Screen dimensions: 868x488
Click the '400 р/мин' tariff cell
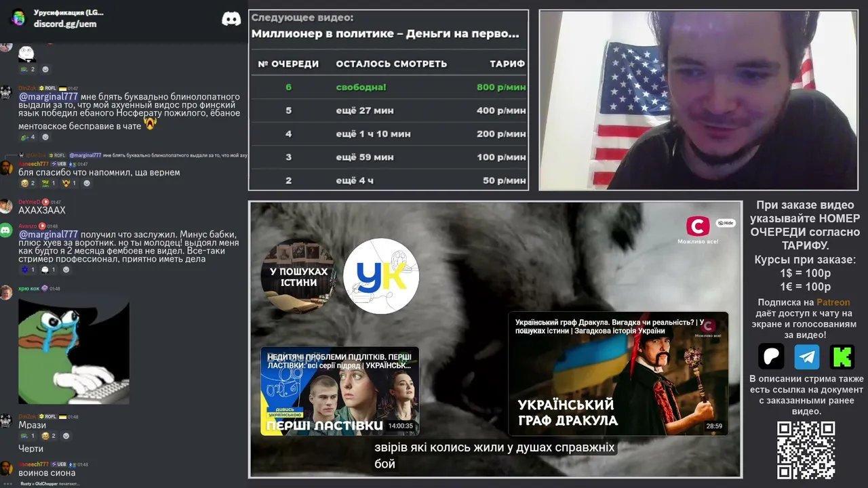click(501, 110)
